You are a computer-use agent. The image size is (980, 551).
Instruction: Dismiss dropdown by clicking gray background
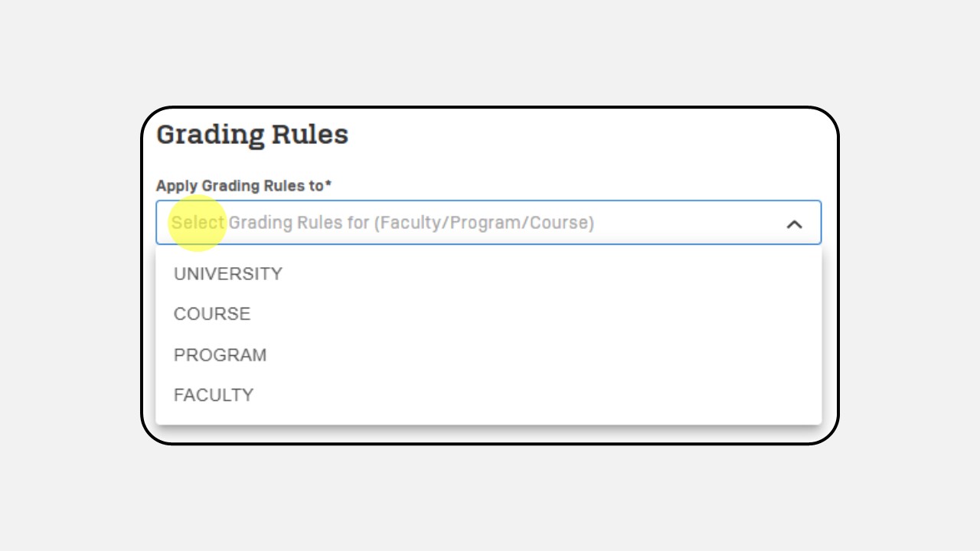pos(490,497)
